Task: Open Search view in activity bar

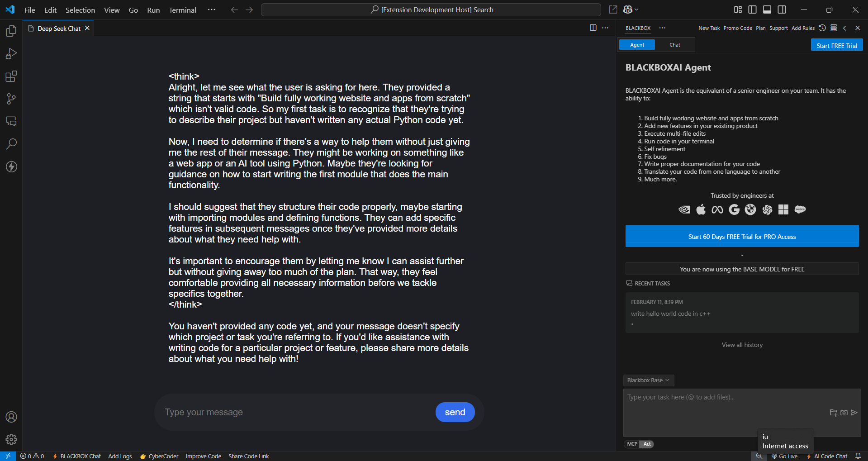Action: (11, 144)
